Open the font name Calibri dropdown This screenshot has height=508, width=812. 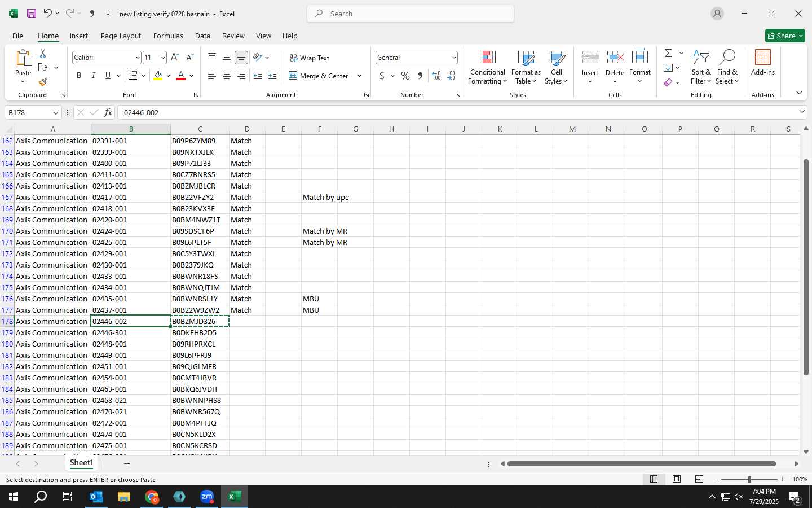coord(137,58)
